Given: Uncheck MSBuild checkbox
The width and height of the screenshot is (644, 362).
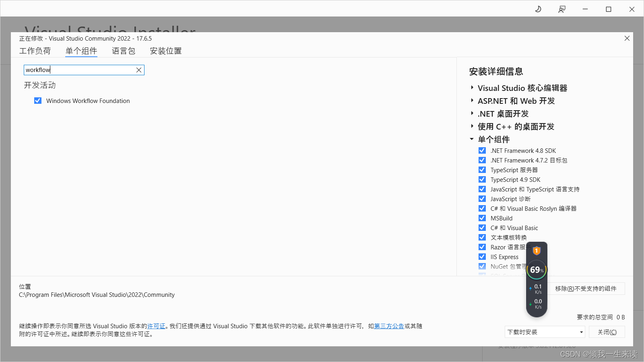Looking at the screenshot, I should click(482, 218).
